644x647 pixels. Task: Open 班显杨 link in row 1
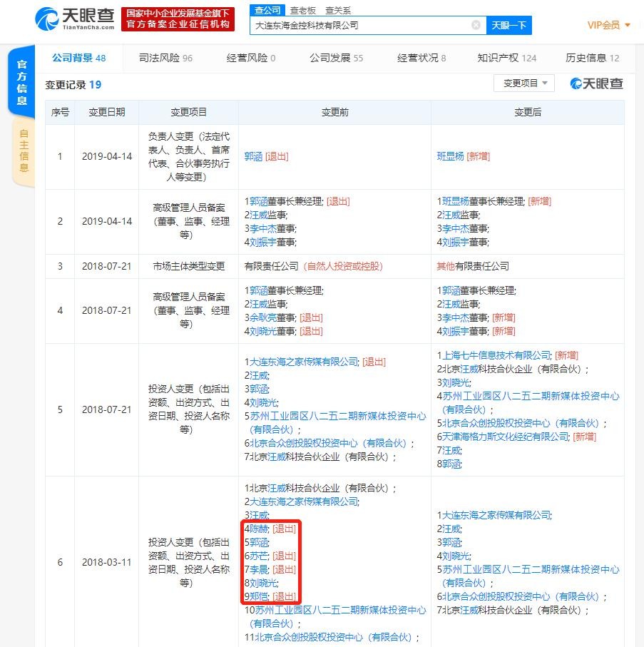click(x=450, y=156)
